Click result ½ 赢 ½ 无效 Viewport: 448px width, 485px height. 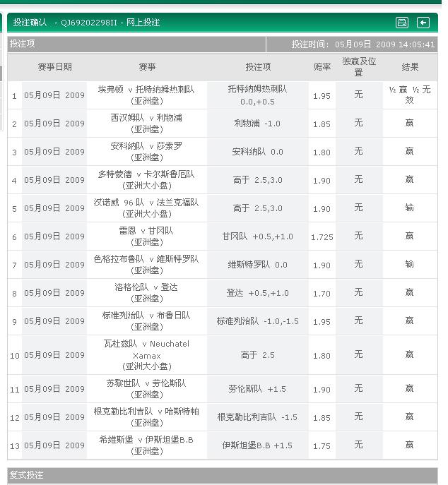click(410, 95)
